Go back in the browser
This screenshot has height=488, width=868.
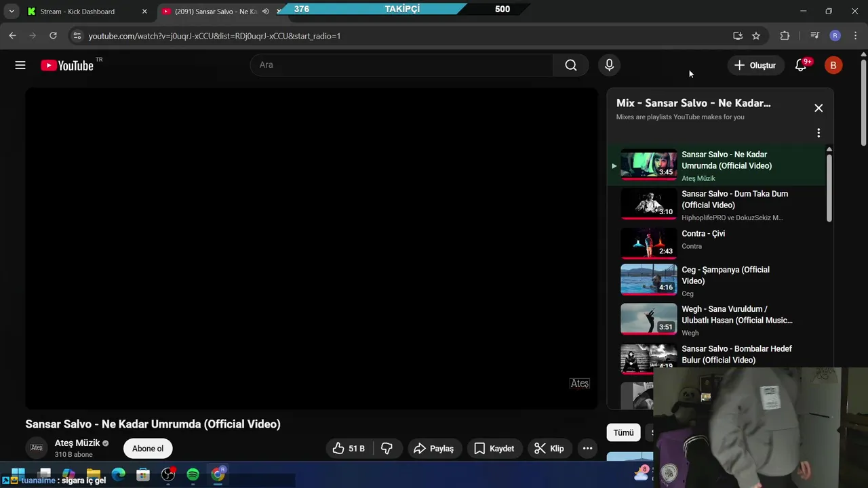[13, 36]
